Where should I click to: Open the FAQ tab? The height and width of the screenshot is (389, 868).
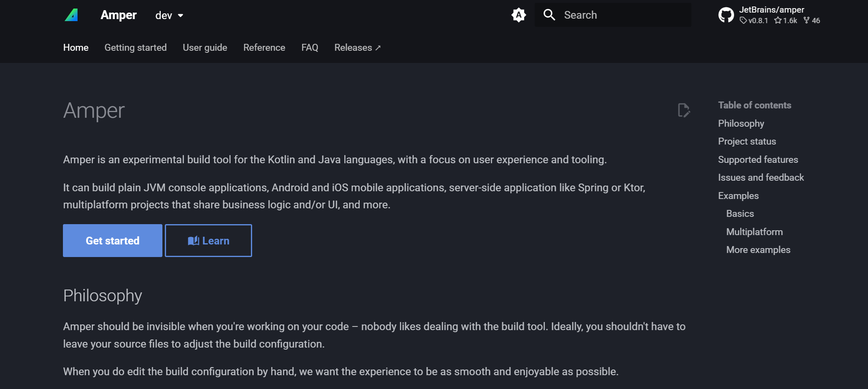(x=310, y=48)
